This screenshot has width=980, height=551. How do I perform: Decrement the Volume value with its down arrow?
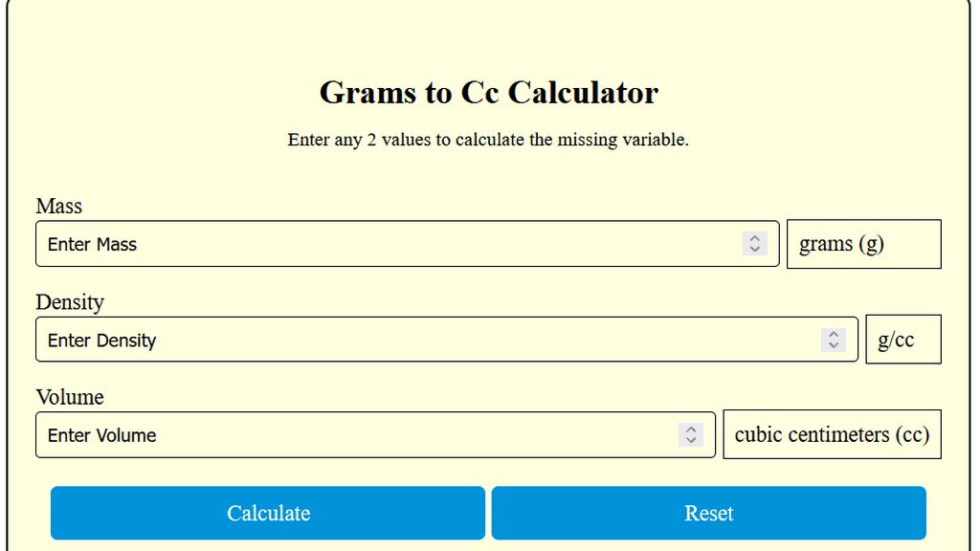[690, 441]
